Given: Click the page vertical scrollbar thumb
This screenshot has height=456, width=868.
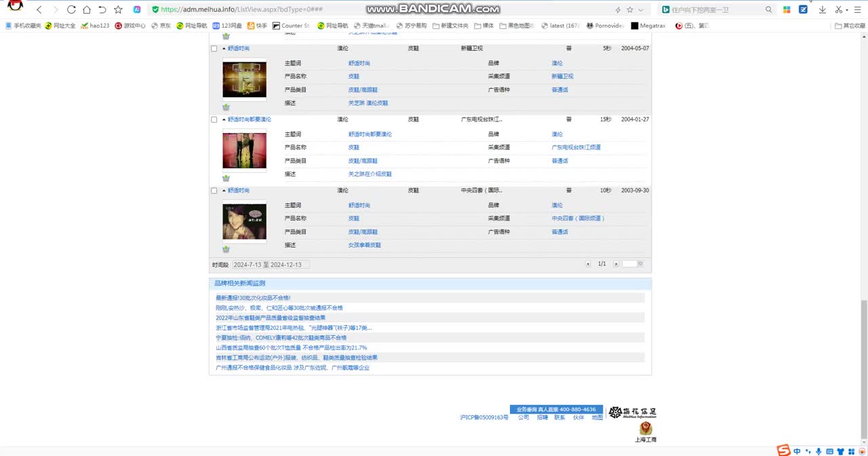Looking at the screenshot, I should click(x=863, y=369).
